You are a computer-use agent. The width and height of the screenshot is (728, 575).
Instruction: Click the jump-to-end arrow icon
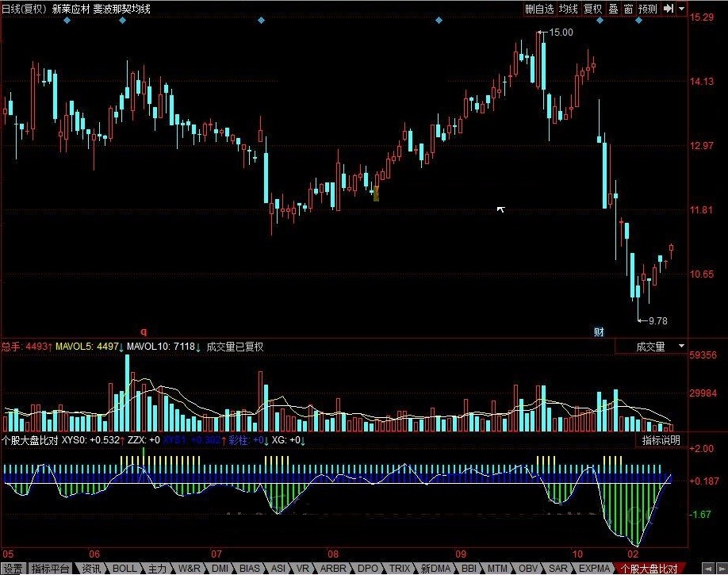coord(668,9)
